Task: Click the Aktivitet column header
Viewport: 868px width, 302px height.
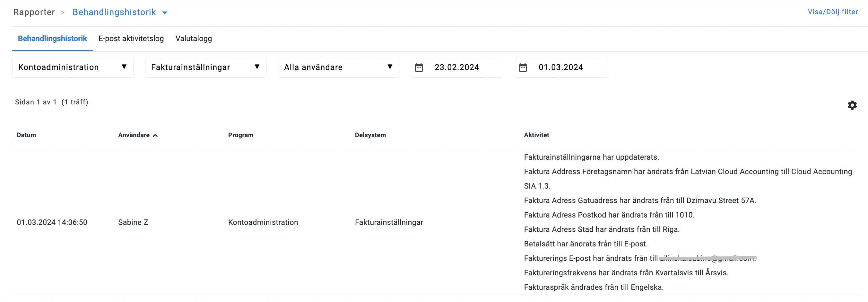Action: (x=536, y=135)
